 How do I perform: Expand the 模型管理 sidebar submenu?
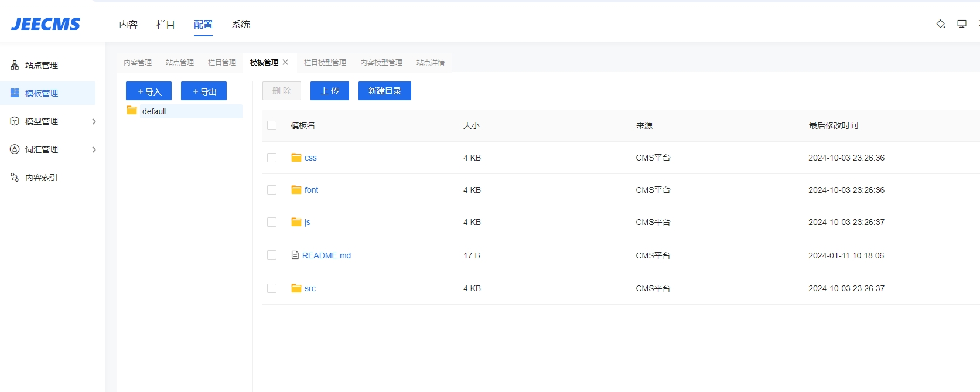click(x=94, y=121)
